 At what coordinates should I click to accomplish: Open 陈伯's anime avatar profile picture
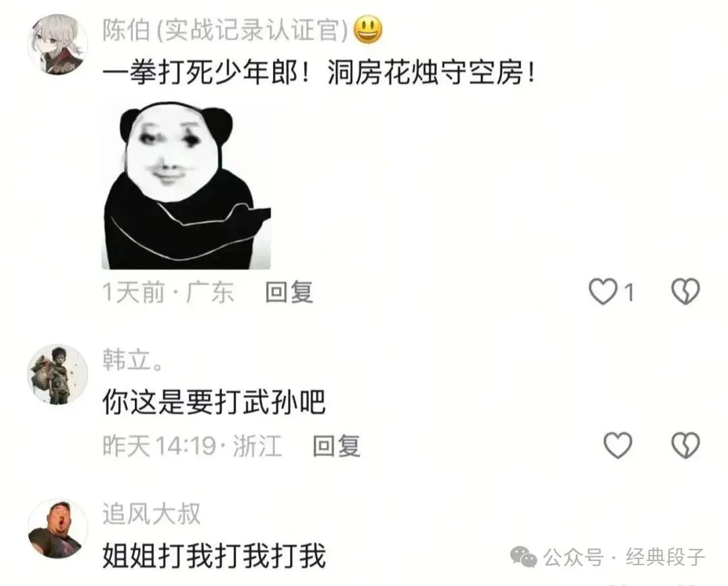tap(57, 44)
